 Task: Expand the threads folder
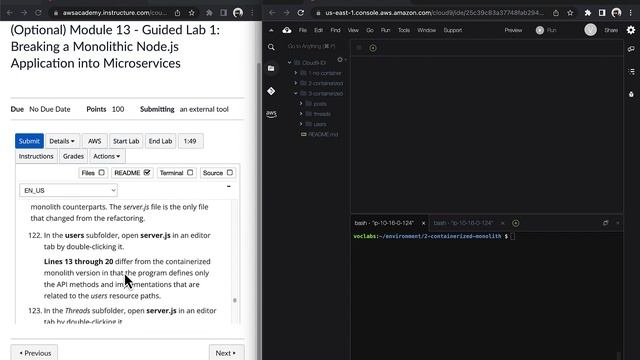(301, 114)
